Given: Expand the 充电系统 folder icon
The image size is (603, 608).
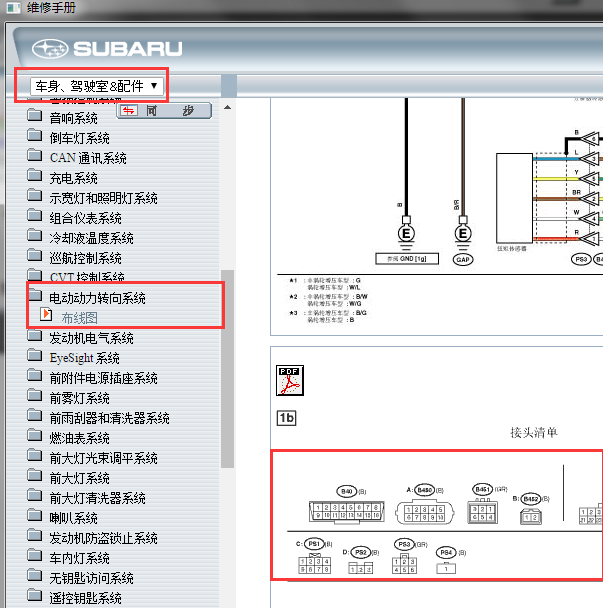Looking at the screenshot, I should click(35, 175).
